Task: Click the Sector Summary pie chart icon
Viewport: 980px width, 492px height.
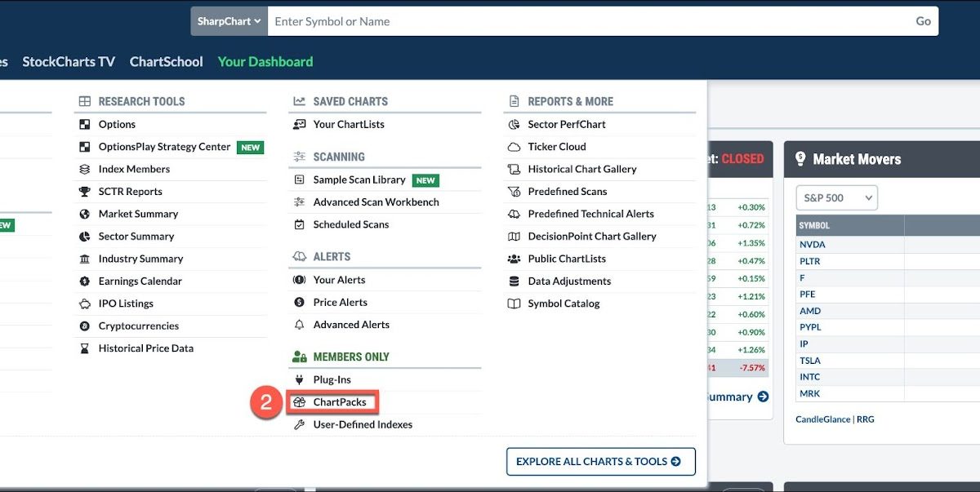Action: point(84,237)
